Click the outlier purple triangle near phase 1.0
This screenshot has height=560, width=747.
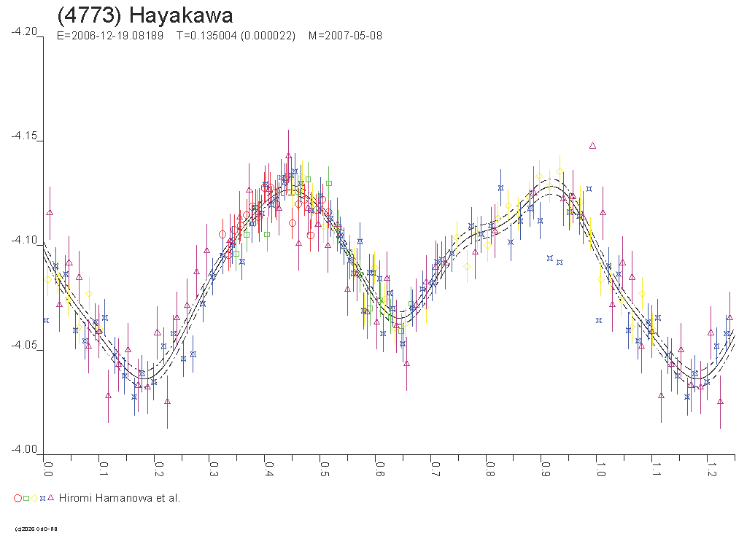pyautogui.click(x=592, y=146)
